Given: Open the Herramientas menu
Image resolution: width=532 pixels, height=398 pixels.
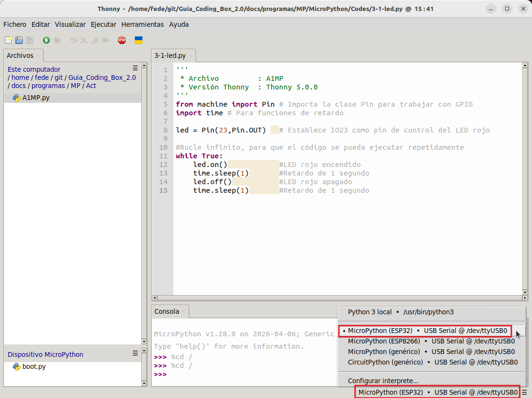Looking at the screenshot, I should (142, 24).
